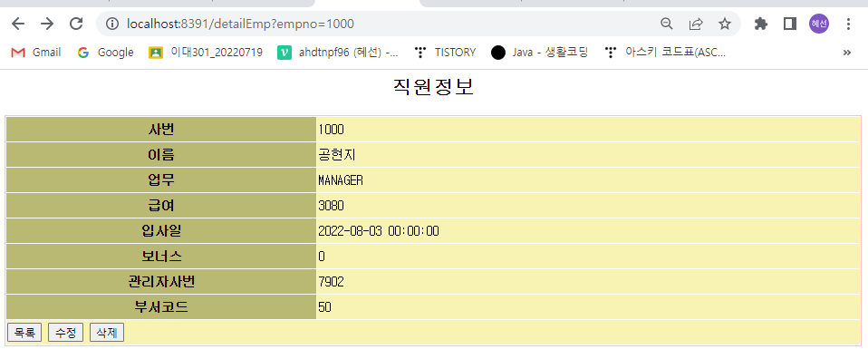Go back to the previous page

pyautogui.click(x=18, y=24)
